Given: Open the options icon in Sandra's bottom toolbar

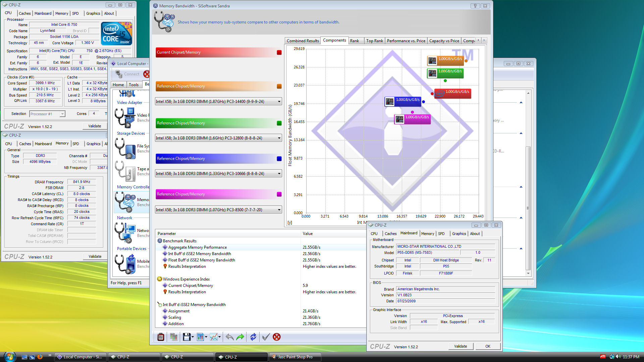Looking at the screenshot, I should click(x=161, y=337).
